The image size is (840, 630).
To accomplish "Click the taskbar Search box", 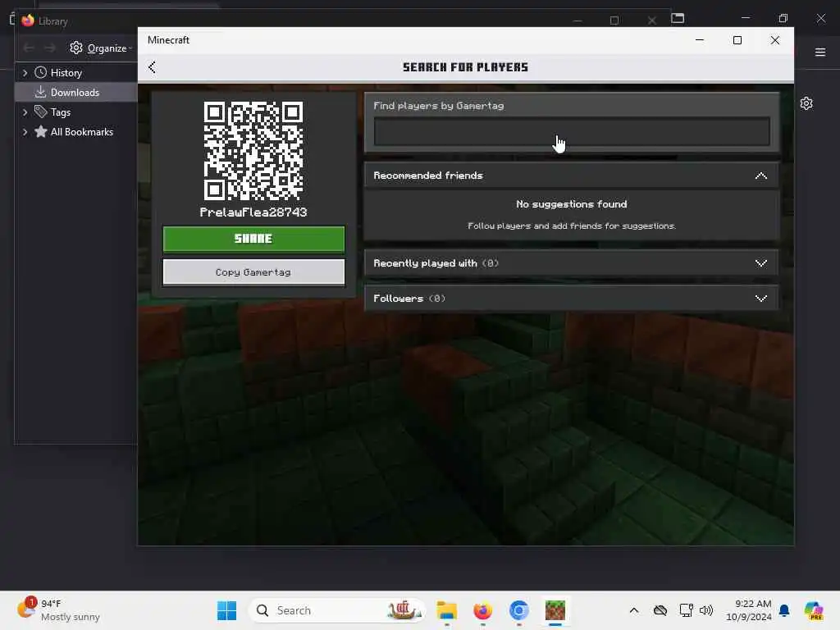I will (x=337, y=610).
